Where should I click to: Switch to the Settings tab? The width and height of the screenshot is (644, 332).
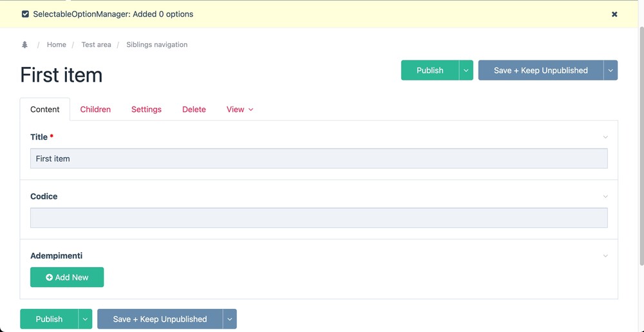[146, 109]
